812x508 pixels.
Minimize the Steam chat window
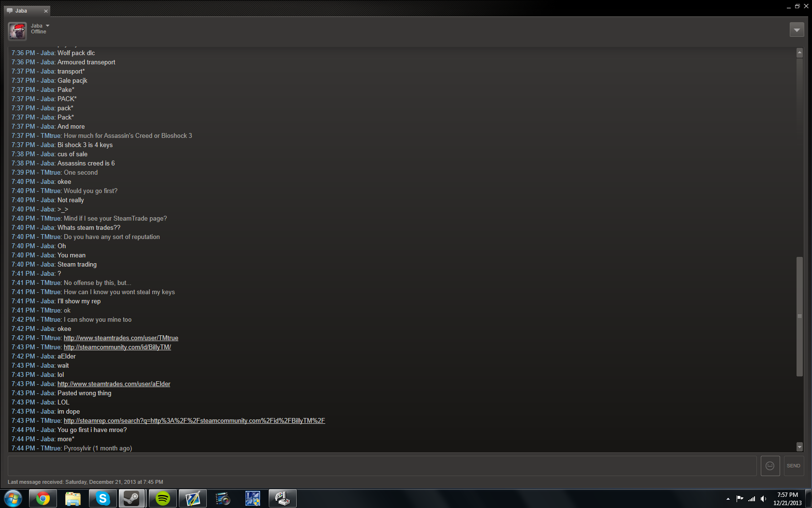point(789,7)
